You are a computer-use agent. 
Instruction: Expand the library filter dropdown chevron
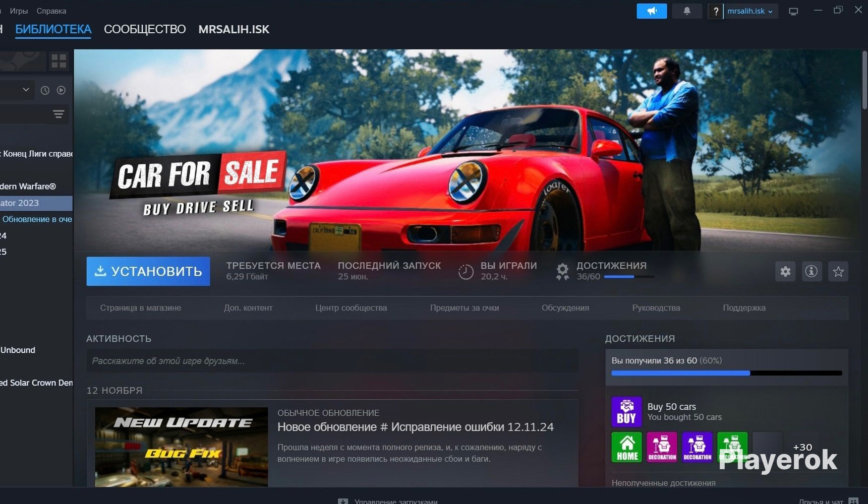(x=26, y=90)
